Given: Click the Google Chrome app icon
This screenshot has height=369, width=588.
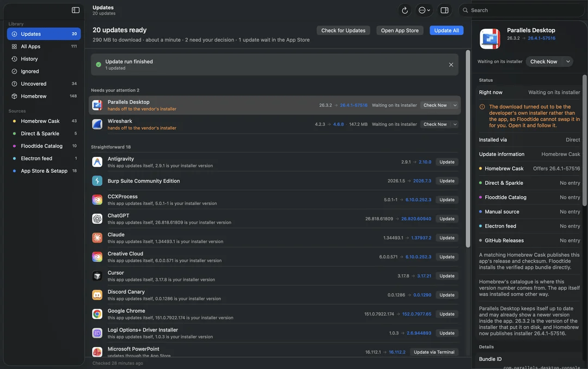Looking at the screenshot, I should point(97,314).
